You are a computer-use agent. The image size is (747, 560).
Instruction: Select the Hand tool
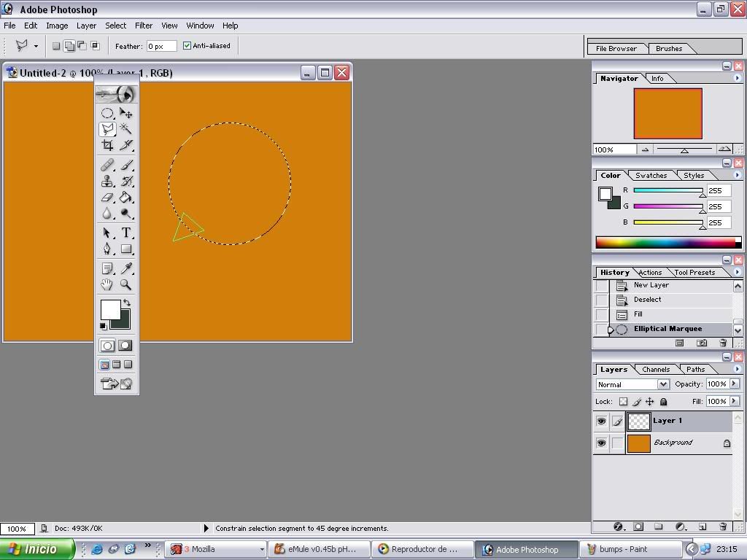[x=107, y=285]
